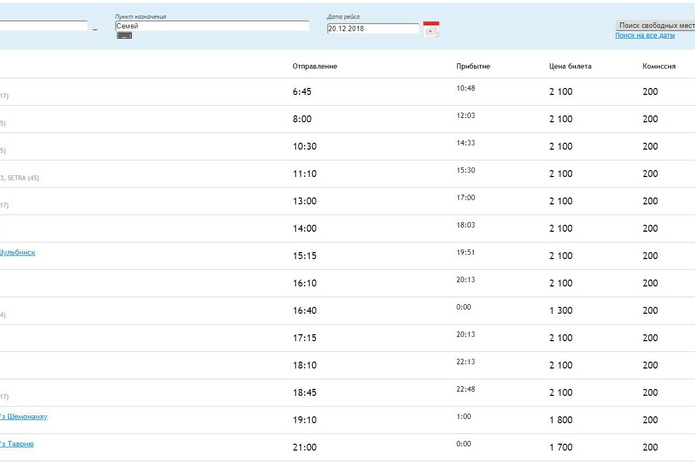Click the Отправление column header
The height and width of the screenshot is (464, 695).
315,66
